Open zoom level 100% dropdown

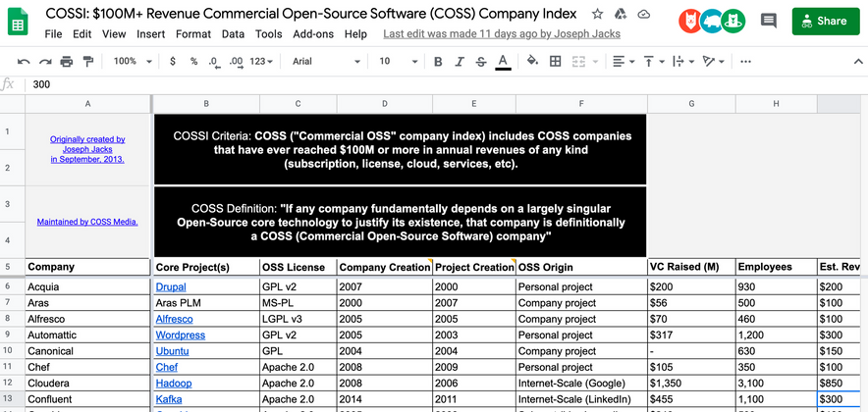[x=133, y=62]
